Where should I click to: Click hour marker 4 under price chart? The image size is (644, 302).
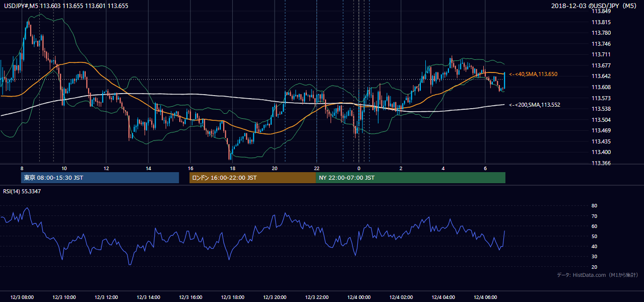coord(443,168)
